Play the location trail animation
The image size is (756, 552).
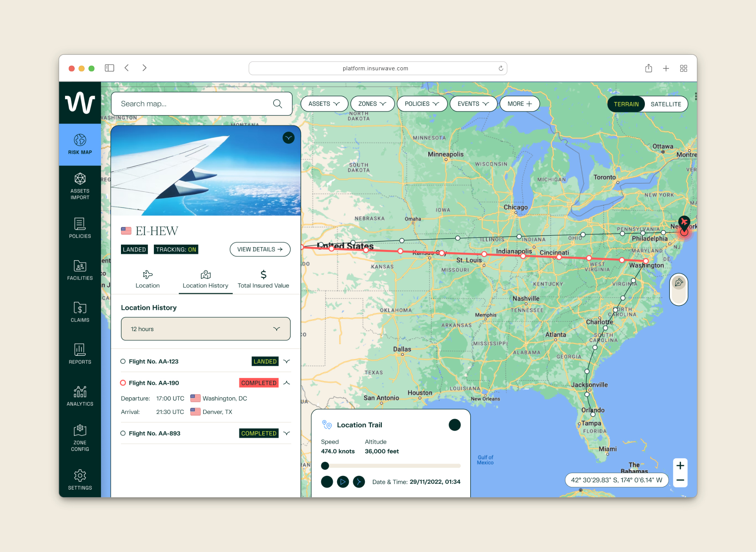tap(343, 482)
